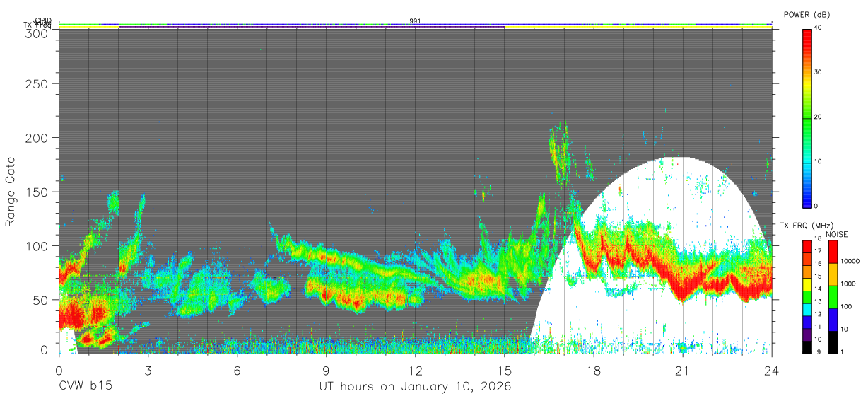Click the 13 label in TX FRQ legend
The width and height of the screenshot is (868, 401).
(818, 301)
